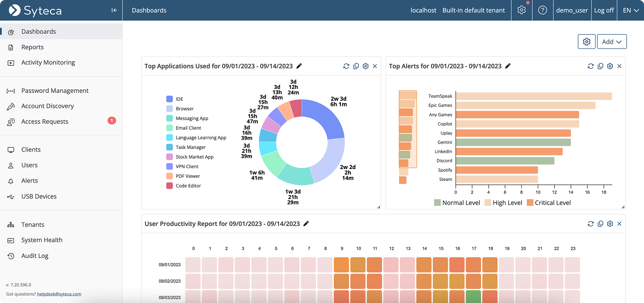Click the TeamSpeak bar in Top Alerts
644x303 pixels.
534,96
